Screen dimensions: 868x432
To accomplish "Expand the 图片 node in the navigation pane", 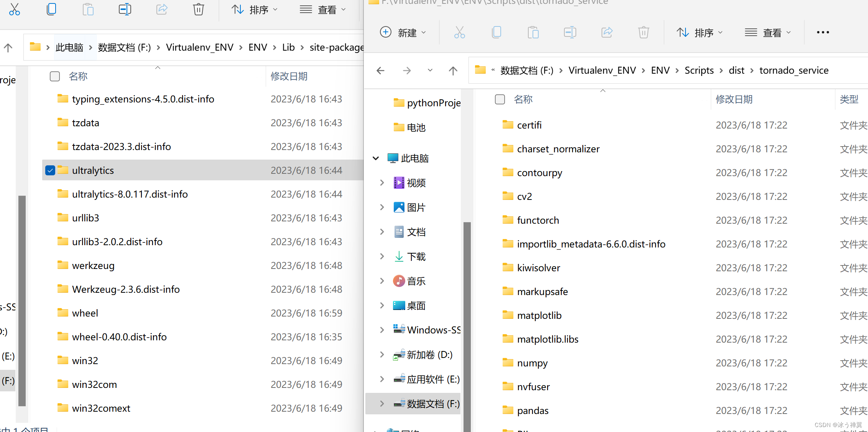I will click(x=381, y=207).
